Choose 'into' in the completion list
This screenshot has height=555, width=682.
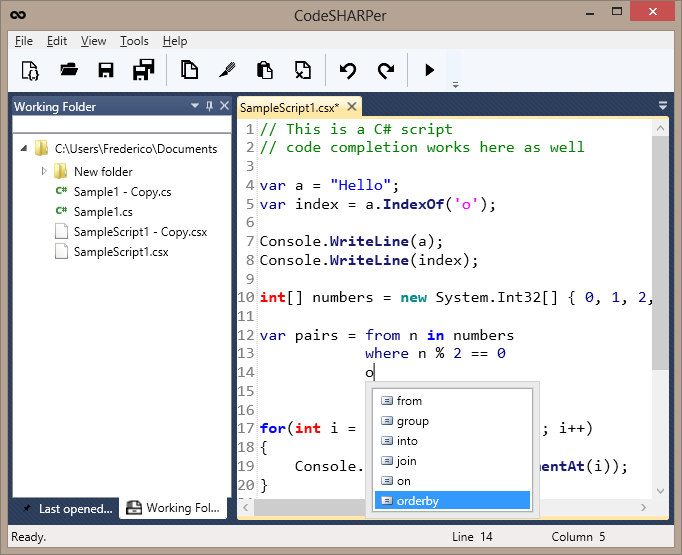pyautogui.click(x=452, y=441)
